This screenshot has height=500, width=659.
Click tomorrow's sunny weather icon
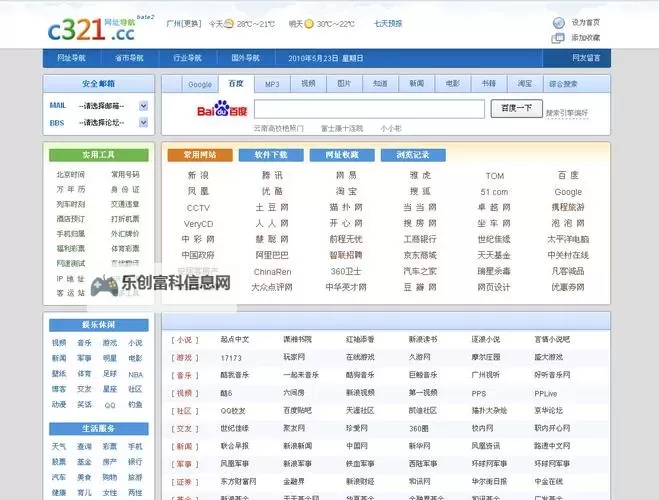[x=309, y=24]
